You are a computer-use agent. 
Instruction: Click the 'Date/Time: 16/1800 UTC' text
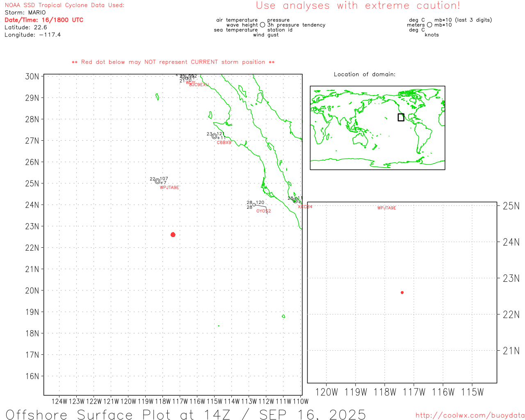coord(44,20)
